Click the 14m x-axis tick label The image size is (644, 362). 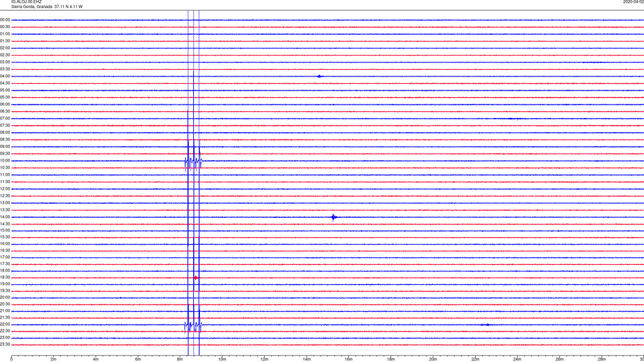point(307,359)
